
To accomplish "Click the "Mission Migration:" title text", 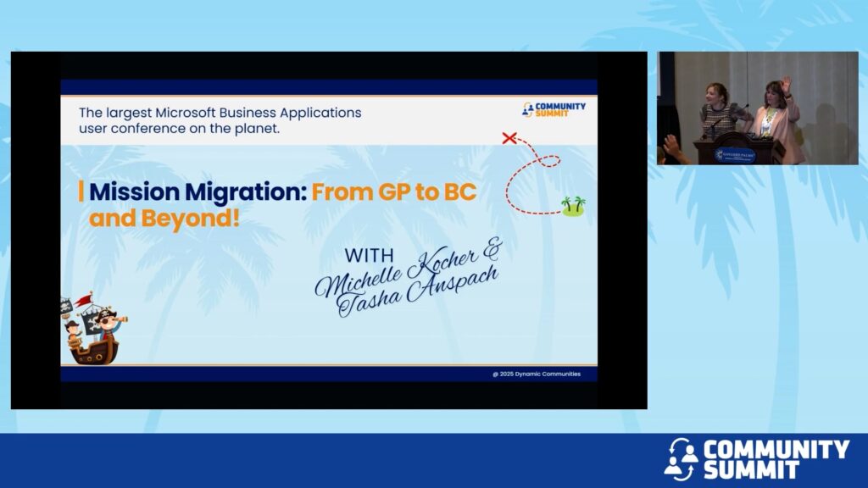I will pyautogui.click(x=198, y=192).
